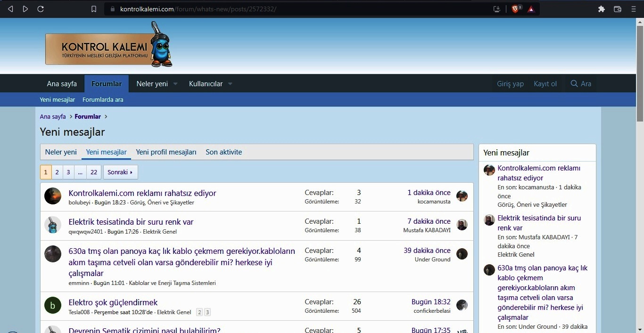Open bolubeyi's avatar in first thread
Viewport: 644px width, 333px height.
point(53,196)
